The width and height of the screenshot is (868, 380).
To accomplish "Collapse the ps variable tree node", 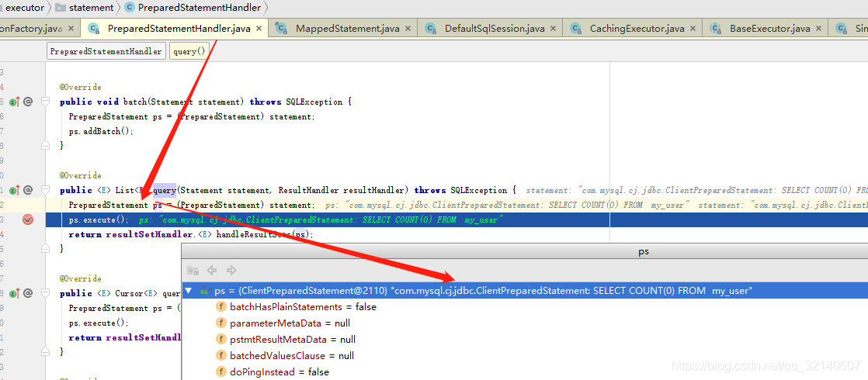I will tap(188, 290).
